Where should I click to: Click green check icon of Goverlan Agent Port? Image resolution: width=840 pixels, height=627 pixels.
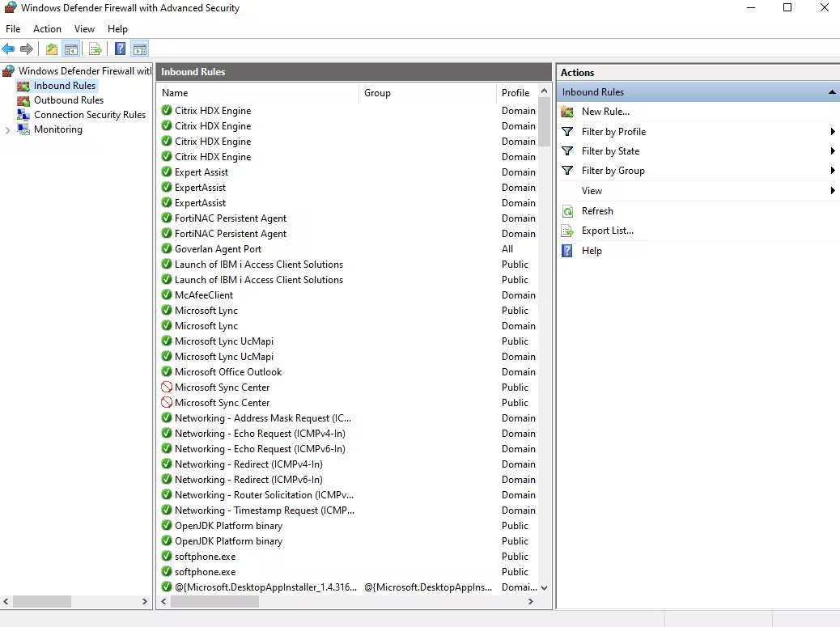(x=167, y=248)
